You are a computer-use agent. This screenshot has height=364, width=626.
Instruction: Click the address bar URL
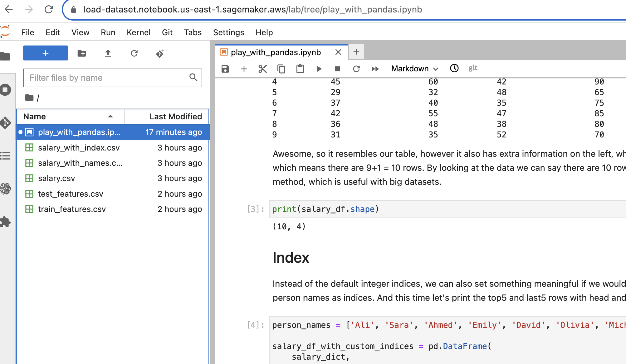(252, 10)
